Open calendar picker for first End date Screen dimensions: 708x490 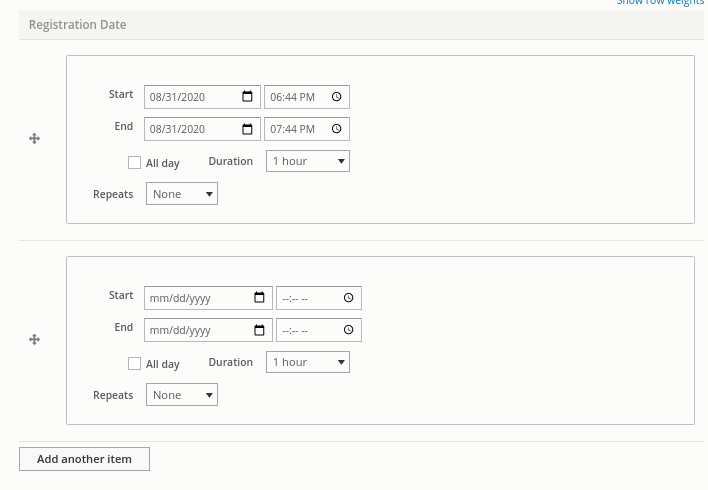(247, 129)
